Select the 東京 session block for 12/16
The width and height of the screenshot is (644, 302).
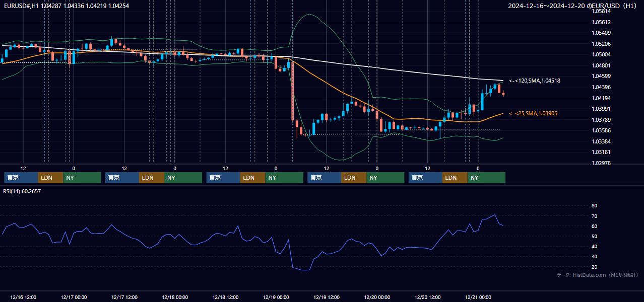(21, 178)
